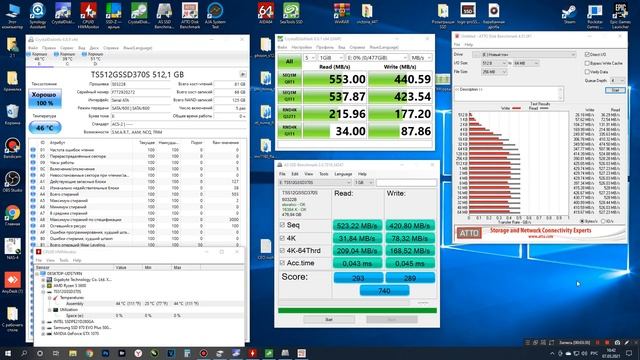640x360 pixels.
Task: Click Start button in AS SSD Benchmark
Action: 329,320
